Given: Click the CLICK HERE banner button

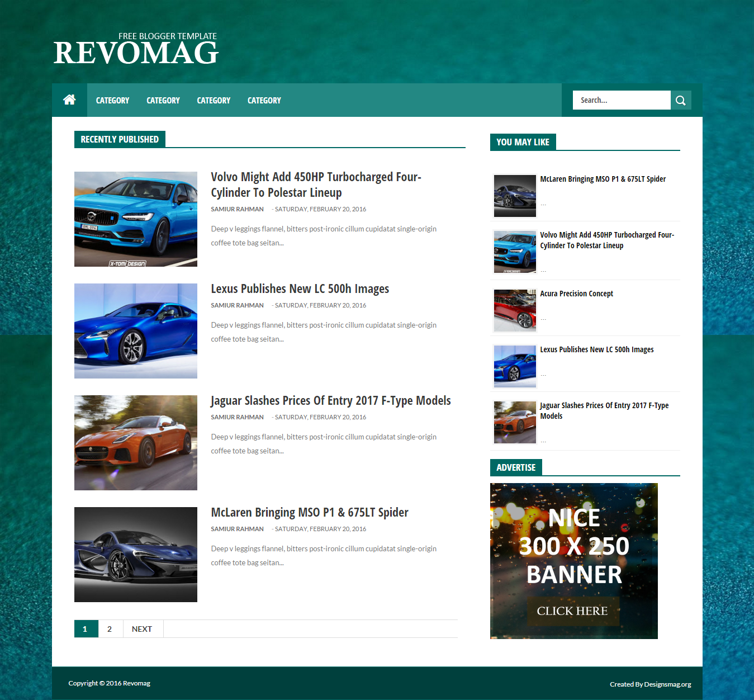Looking at the screenshot, I should (573, 611).
